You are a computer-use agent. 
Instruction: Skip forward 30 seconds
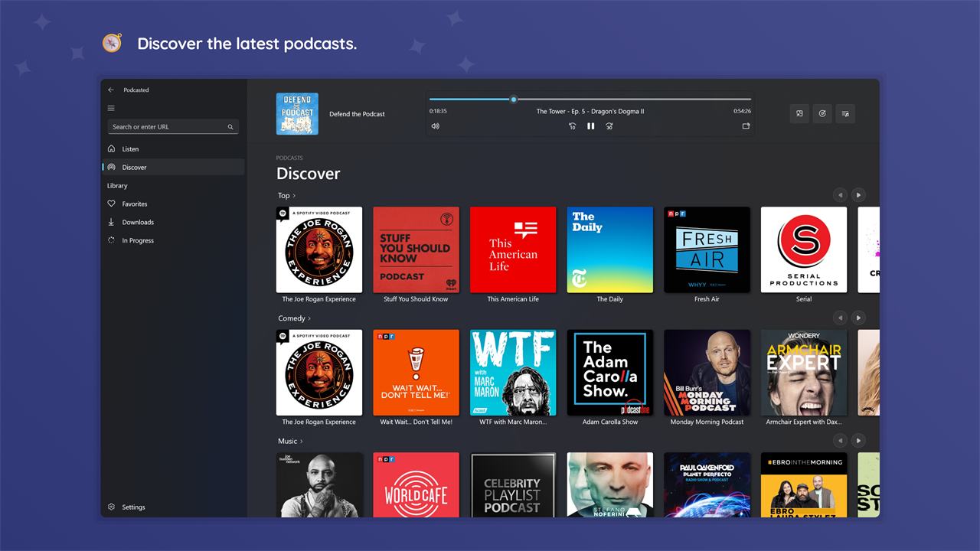(609, 126)
